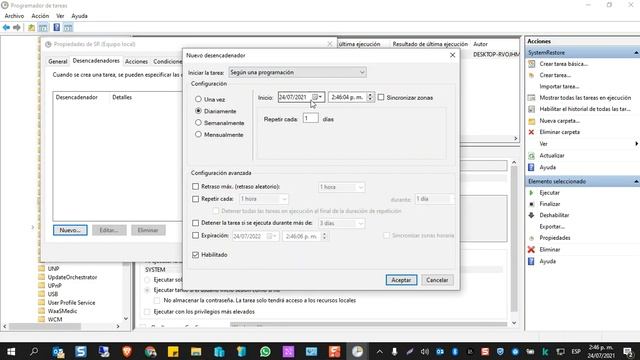Screen dimensions: 640x360
Task: Open WhatsApp from the taskbar
Action: [265, 351]
